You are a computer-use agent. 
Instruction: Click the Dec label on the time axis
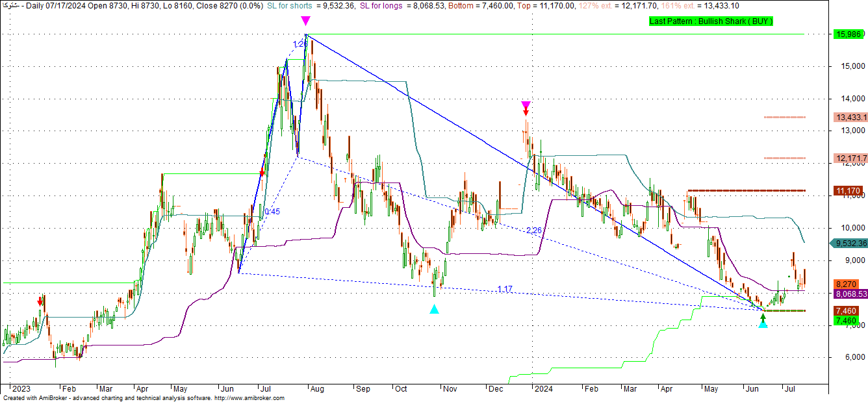pos(496,389)
